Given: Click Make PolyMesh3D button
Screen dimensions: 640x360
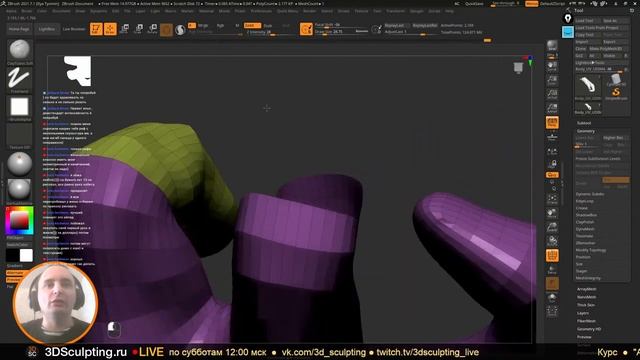Looking at the screenshot, I should click(x=608, y=49).
